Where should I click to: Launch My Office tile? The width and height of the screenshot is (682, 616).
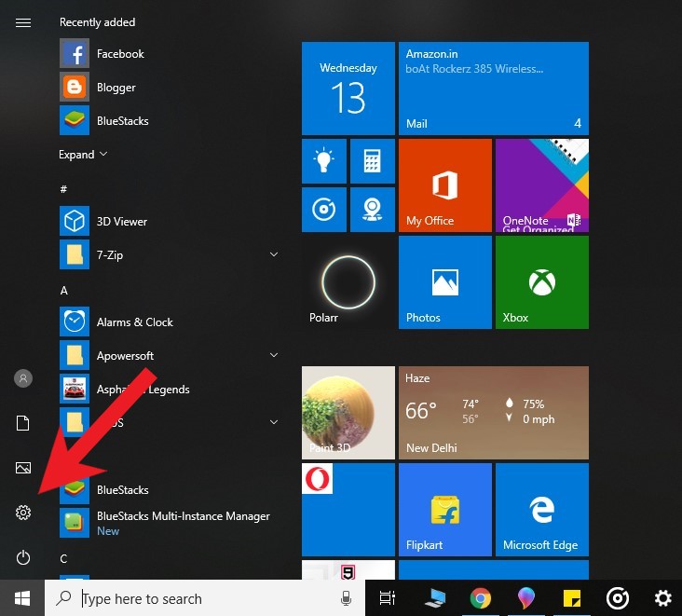pyautogui.click(x=445, y=185)
